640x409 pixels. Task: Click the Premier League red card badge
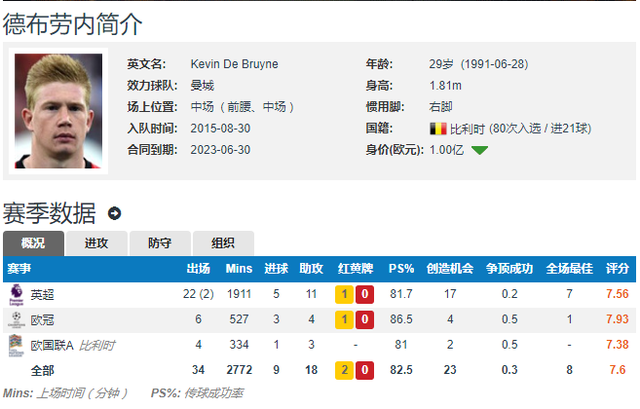[366, 295]
